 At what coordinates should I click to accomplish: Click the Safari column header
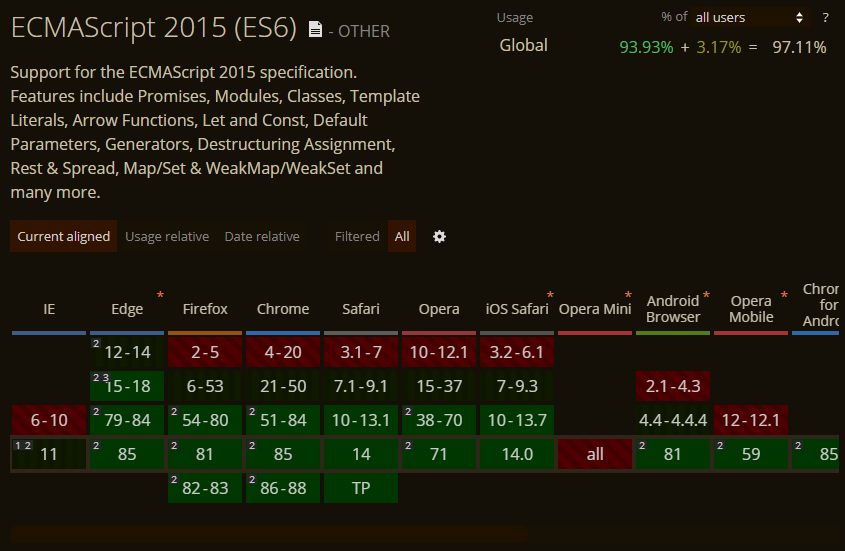click(x=361, y=309)
